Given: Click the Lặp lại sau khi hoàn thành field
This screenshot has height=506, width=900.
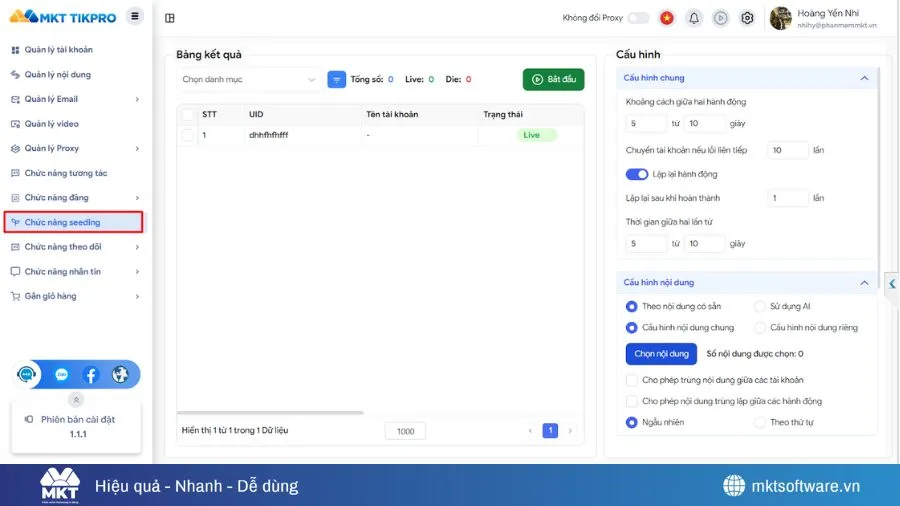Looking at the screenshot, I should coord(788,198).
